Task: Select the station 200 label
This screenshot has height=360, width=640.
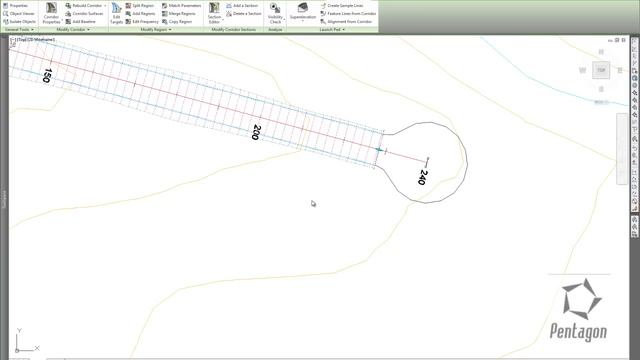Action: [256, 132]
